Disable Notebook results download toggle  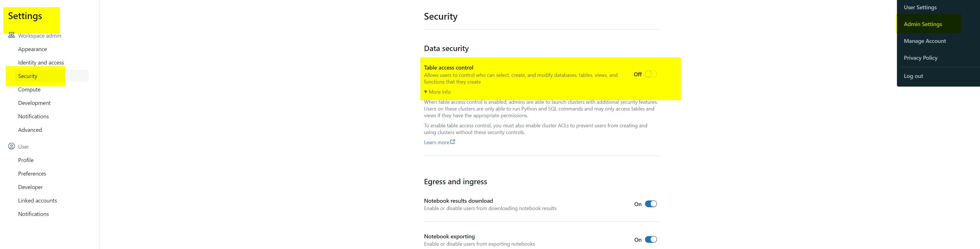click(x=651, y=204)
